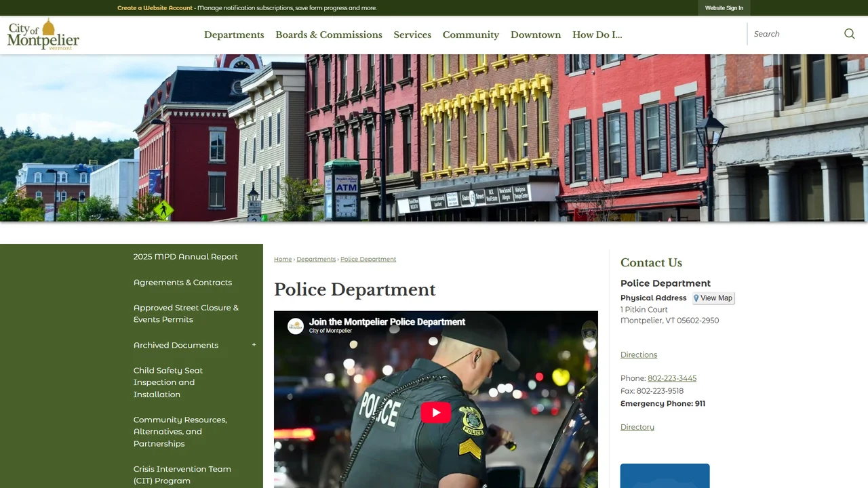The image size is (868, 488).
Task: Click the Home breadcrumb link
Action: [283, 260]
